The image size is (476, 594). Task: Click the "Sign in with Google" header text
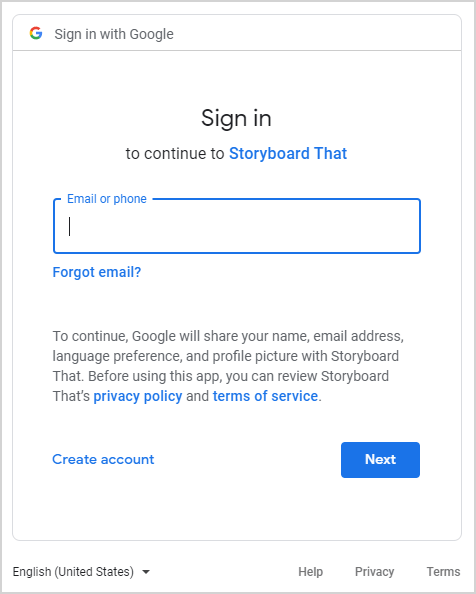[114, 34]
